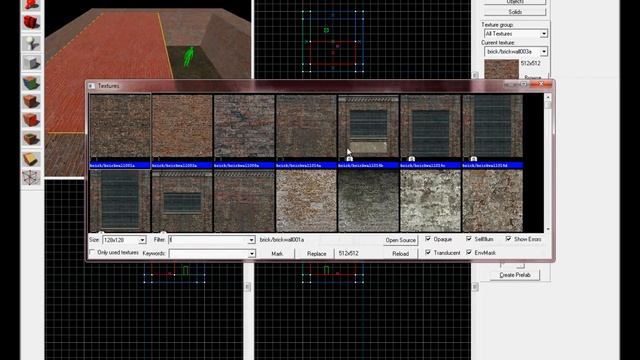This screenshot has width=640, height=360.
Task: Click the 512x512 label in the side panel
Action: (x=530, y=63)
